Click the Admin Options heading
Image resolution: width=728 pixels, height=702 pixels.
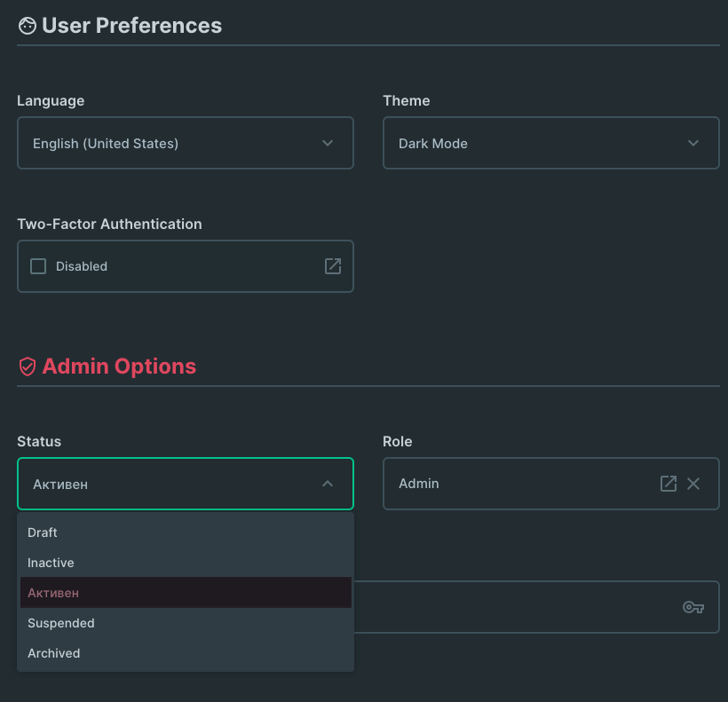pos(119,367)
